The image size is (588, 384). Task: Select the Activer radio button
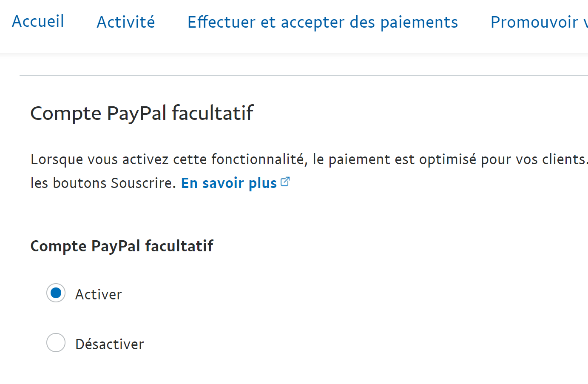(x=56, y=293)
